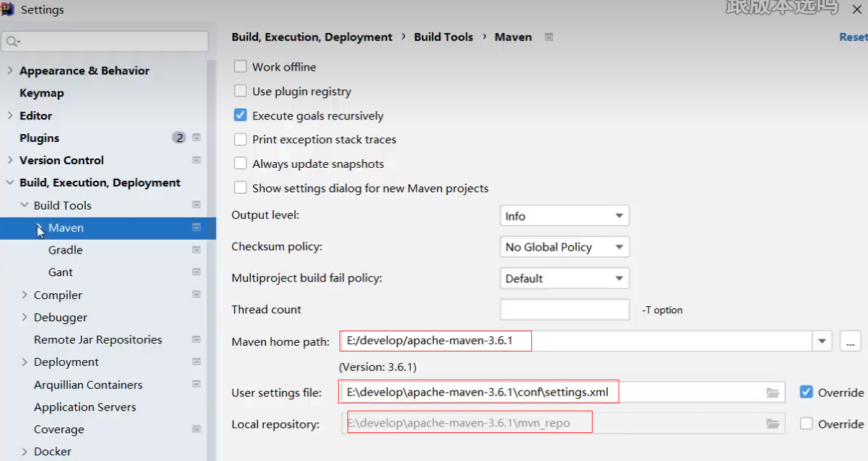This screenshot has width=868, height=461.
Task: Click the Reset link at top right
Action: [854, 37]
